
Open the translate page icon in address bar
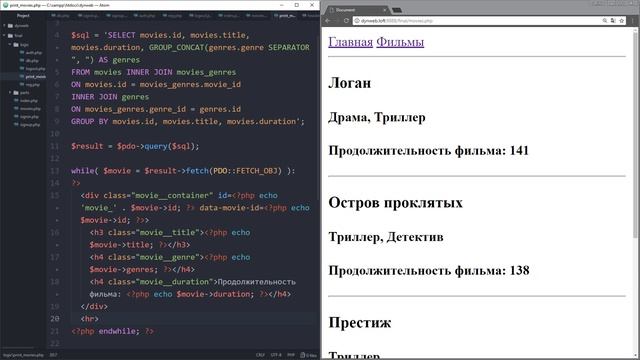tap(613, 21)
